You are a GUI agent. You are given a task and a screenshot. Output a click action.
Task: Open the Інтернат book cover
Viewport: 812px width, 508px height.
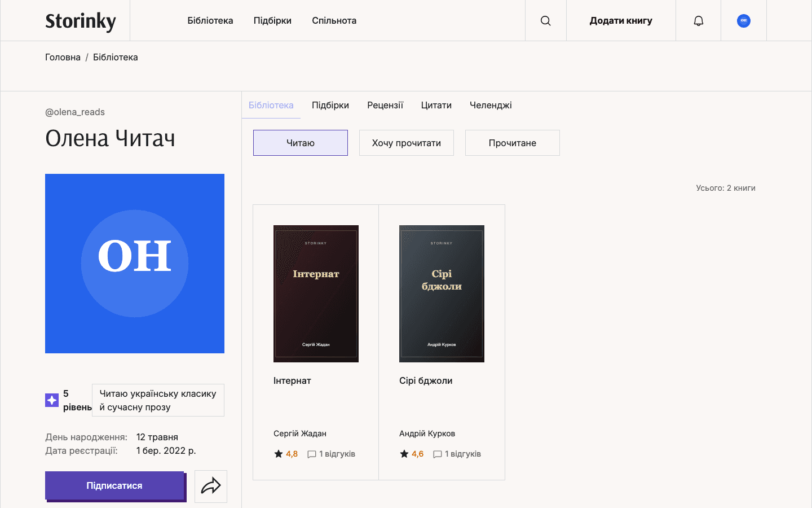click(x=316, y=294)
